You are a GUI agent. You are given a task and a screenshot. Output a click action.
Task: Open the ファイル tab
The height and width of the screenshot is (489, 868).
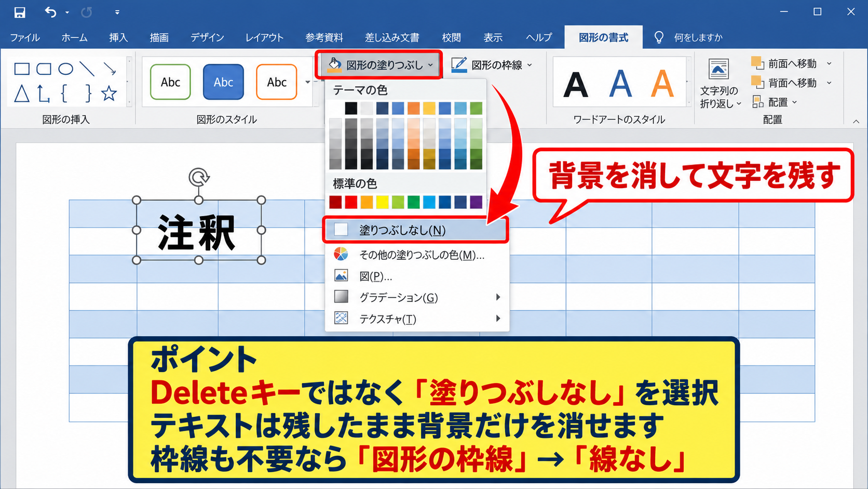25,37
